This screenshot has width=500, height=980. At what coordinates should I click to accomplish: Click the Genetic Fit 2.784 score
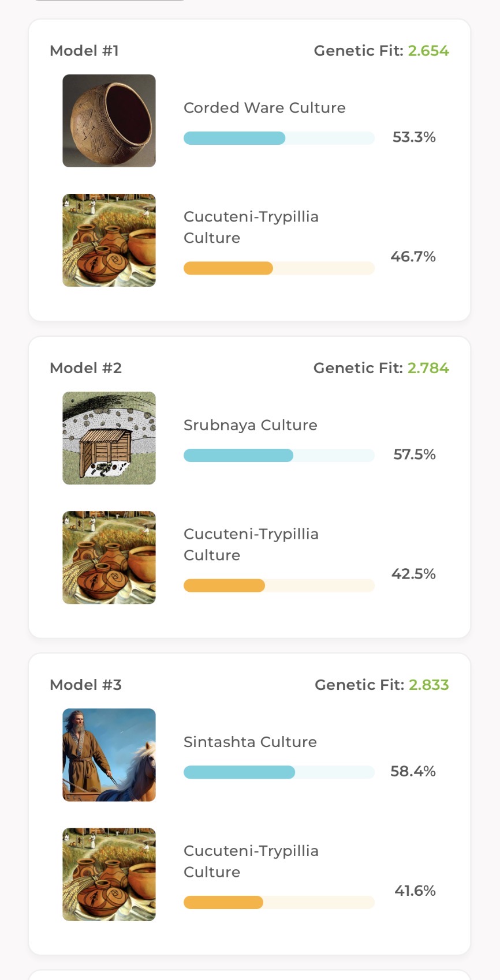428,368
